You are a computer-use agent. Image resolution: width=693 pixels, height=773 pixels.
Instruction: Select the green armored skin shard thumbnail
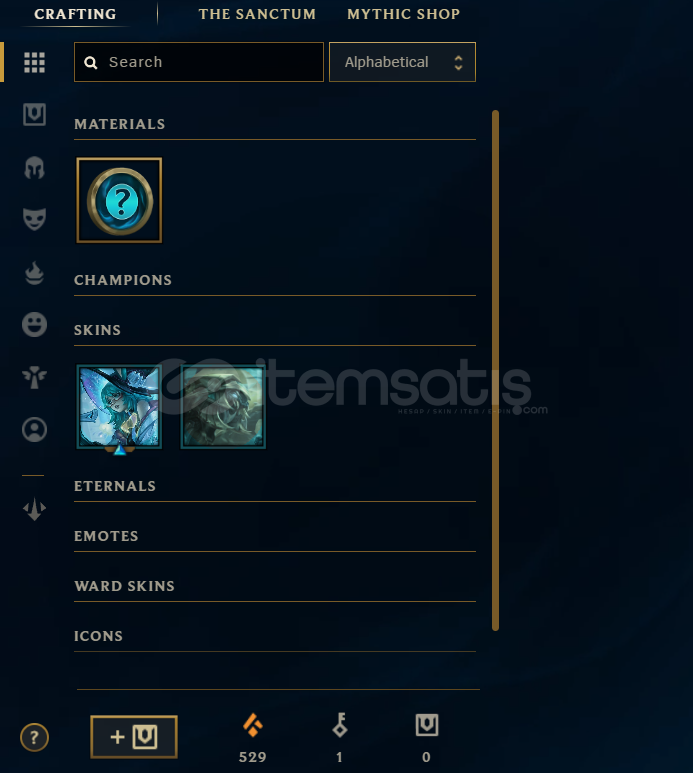(223, 407)
